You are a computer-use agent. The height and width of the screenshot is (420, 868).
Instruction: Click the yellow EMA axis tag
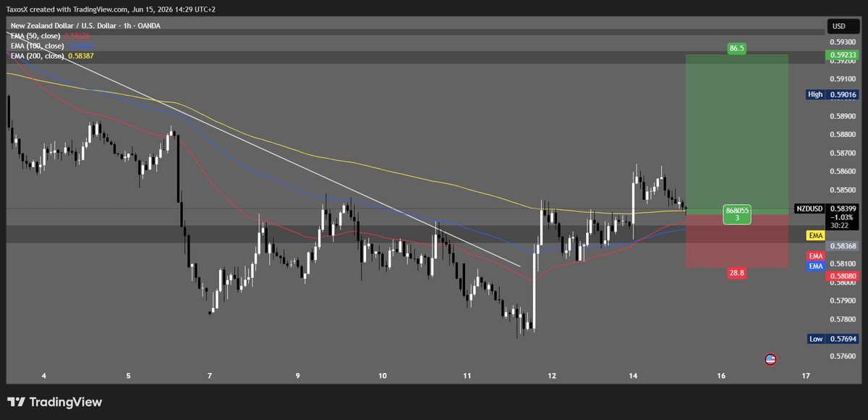[x=815, y=235]
